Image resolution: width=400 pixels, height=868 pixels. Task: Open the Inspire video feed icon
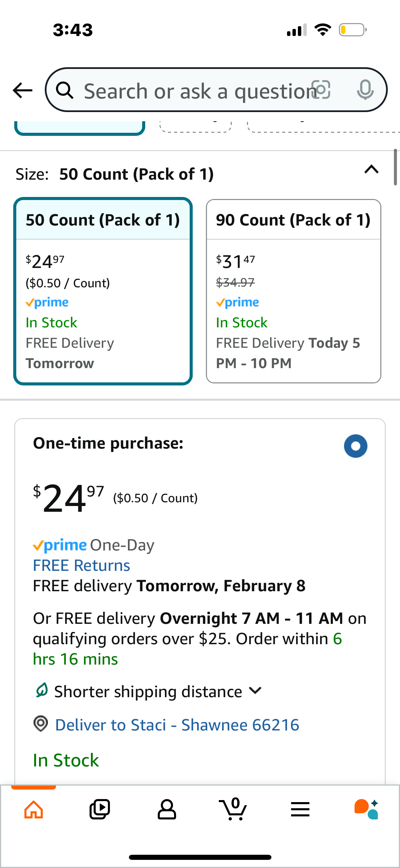(x=100, y=810)
